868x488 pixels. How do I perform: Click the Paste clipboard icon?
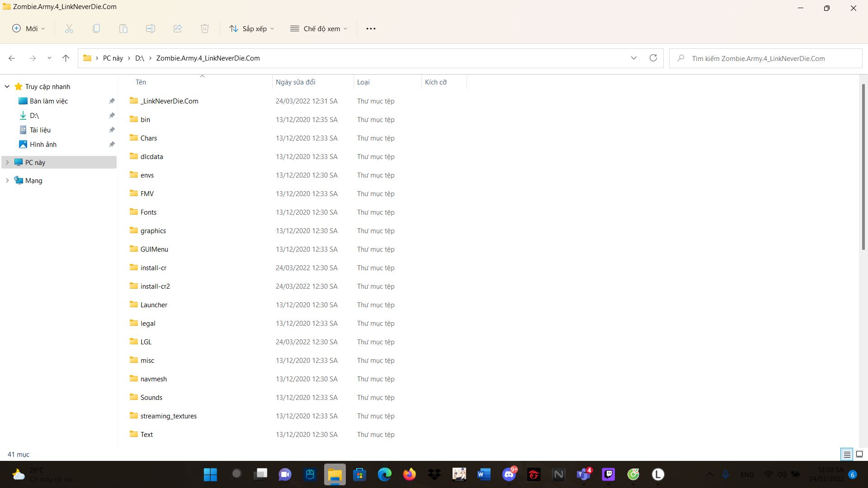tap(123, 28)
